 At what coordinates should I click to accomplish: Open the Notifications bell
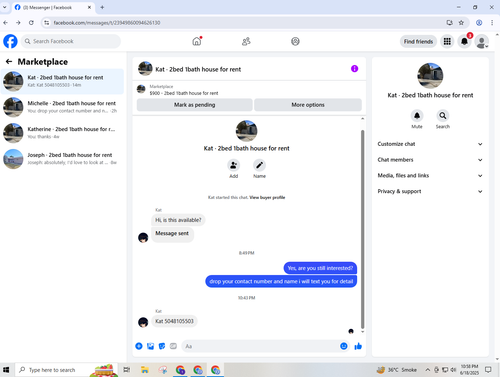[464, 41]
